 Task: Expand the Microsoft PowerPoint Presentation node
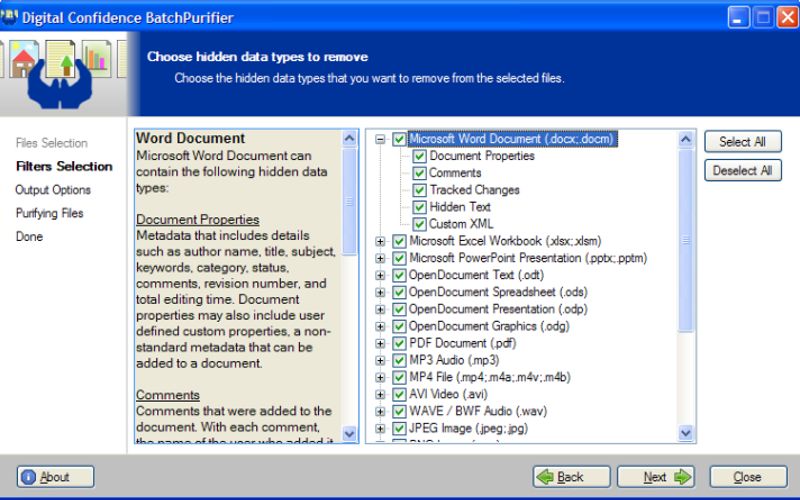coord(380,258)
